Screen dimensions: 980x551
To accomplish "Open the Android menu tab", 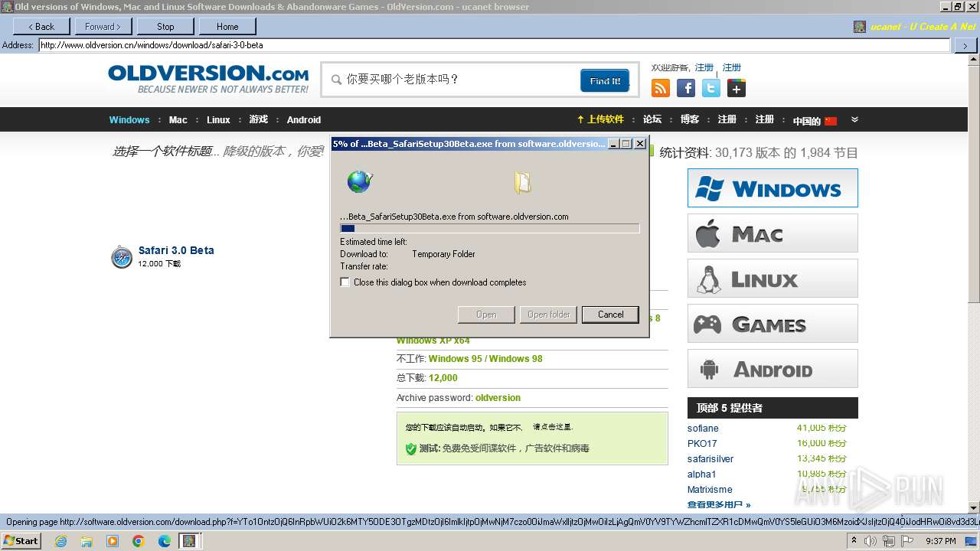I will [x=304, y=120].
